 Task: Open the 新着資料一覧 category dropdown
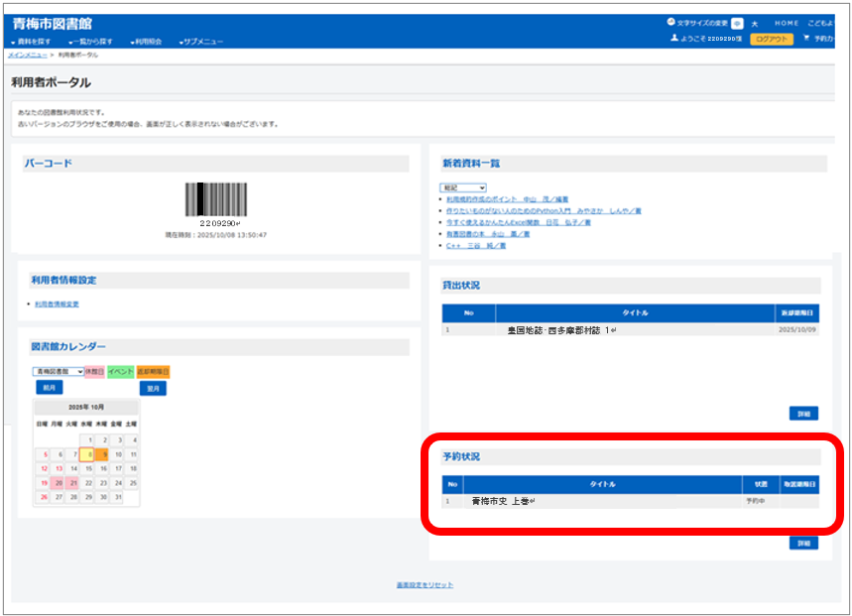463,186
